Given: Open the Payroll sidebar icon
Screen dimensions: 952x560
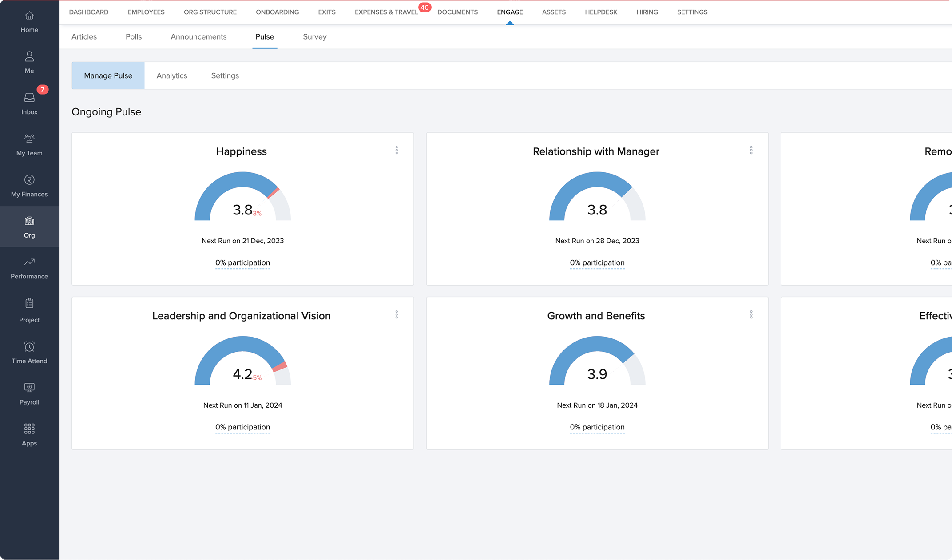Looking at the screenshot, I should (29, 388).
